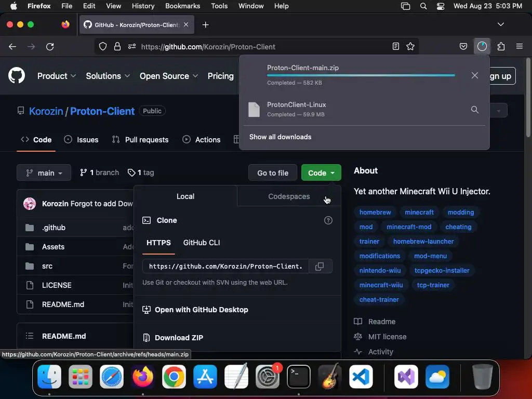Show ProtonClient-Linux in Finder magnifier icon
The image size is (532, 399).
pos(475,110)
